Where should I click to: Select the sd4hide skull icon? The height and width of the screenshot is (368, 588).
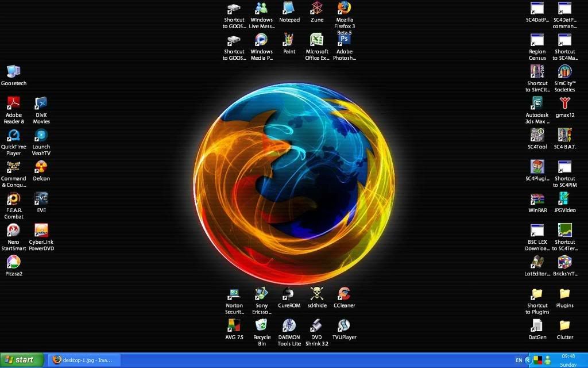[x=317, y=294]
